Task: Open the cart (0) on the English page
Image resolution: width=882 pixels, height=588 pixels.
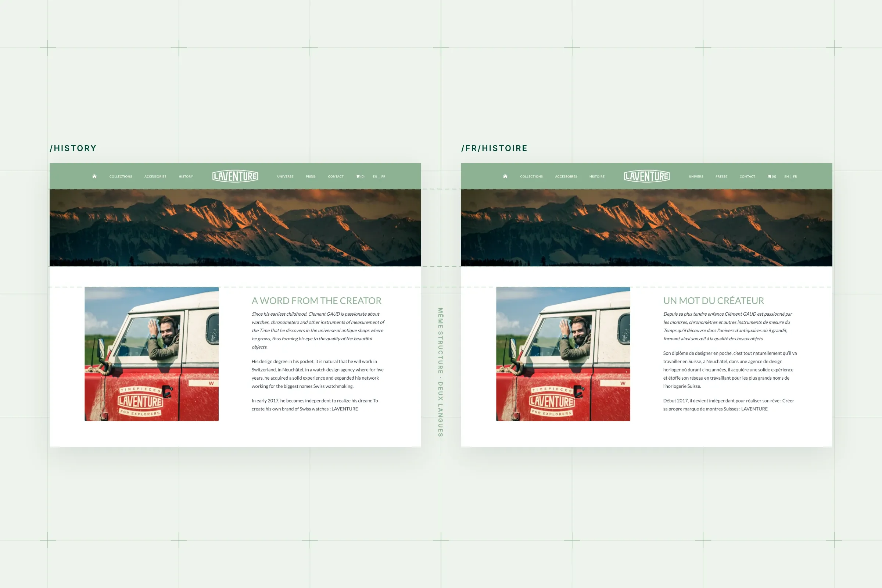Action: click(360, 177)
